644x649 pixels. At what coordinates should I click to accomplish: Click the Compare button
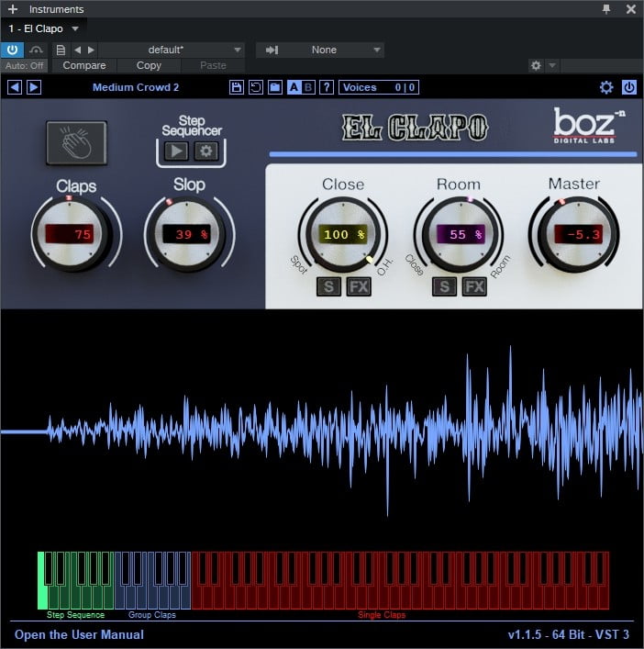(x=84, y=65)
